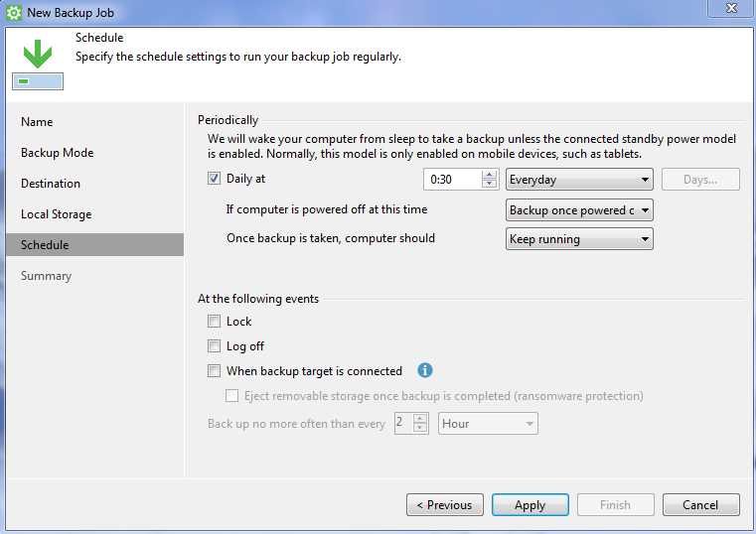Select the Destination step in sidebar
Screen dimensions: 756x534
[x=51, y=184]
